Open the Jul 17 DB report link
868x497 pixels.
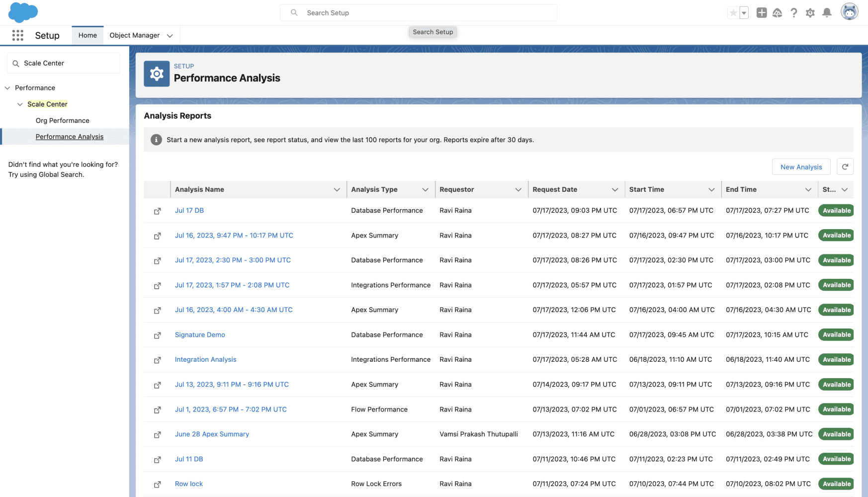189,210
